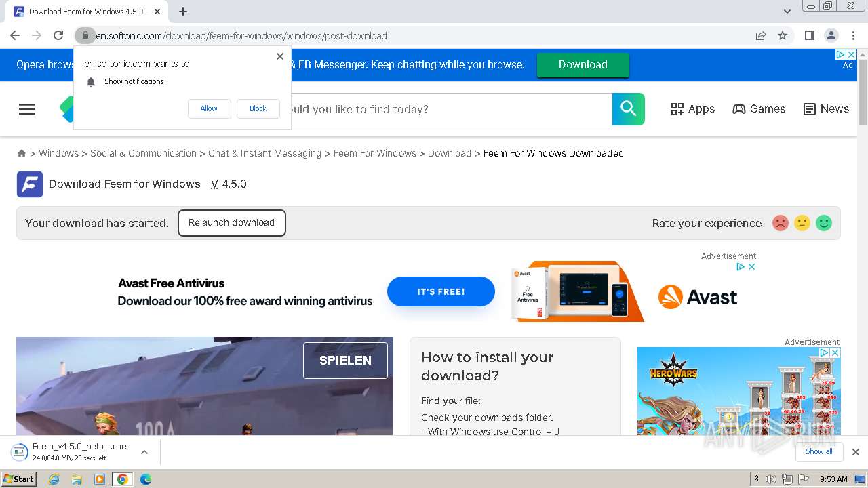
Task: Open File Explorer from the taskbar
Action: 77,479
